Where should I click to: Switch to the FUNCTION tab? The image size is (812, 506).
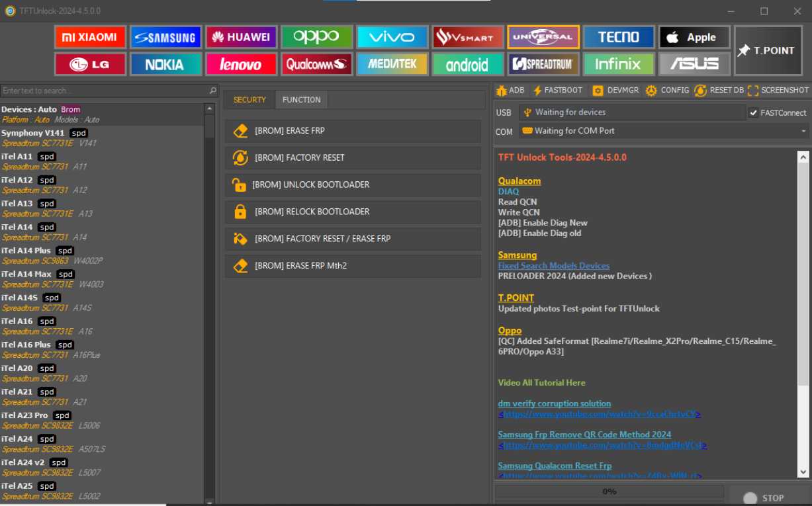click(x=301, y=99)
